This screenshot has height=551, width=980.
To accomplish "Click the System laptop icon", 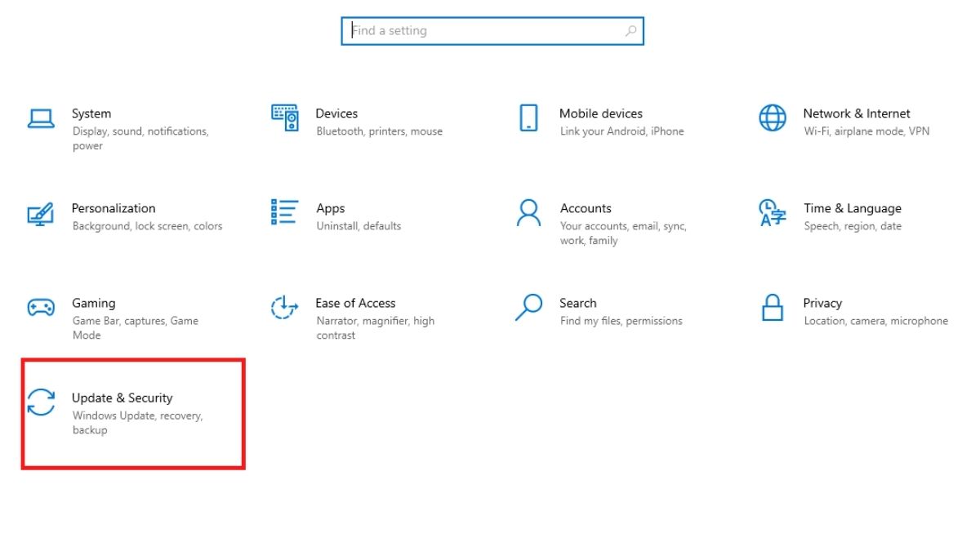I will [41, 118].
